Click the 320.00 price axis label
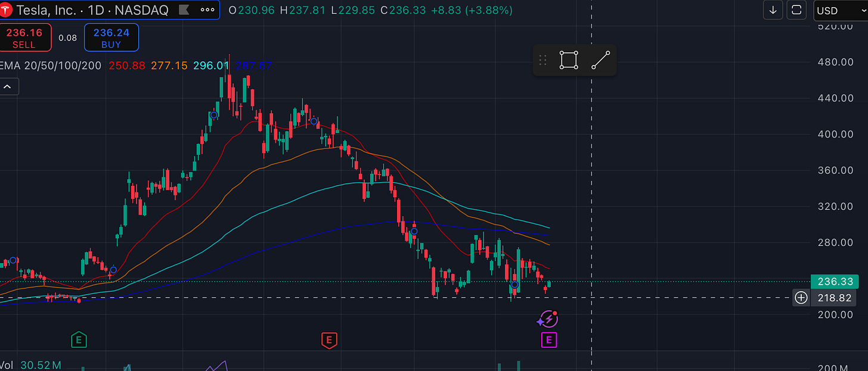The width and height of the screenshot is (868, 371). pyautogui.click(x=836, y=206)
